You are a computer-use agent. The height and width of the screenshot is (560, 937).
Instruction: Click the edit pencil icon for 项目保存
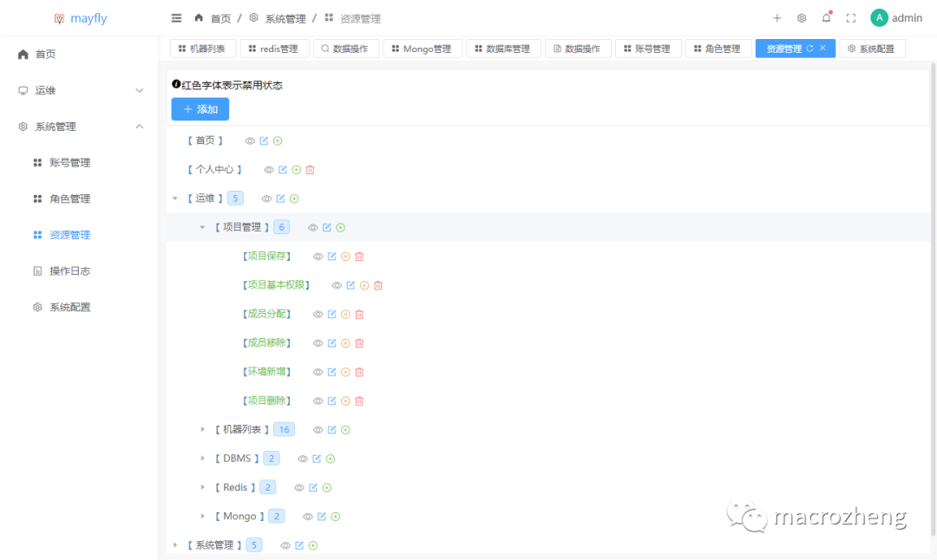click(332, 256)
